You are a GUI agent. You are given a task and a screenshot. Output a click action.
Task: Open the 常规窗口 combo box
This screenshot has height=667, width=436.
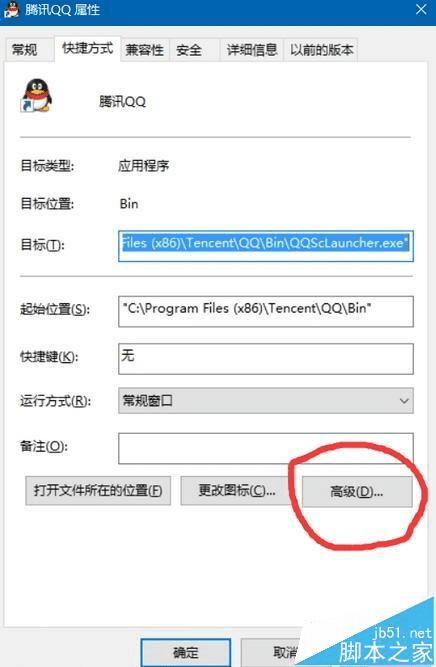pos(266,401)
